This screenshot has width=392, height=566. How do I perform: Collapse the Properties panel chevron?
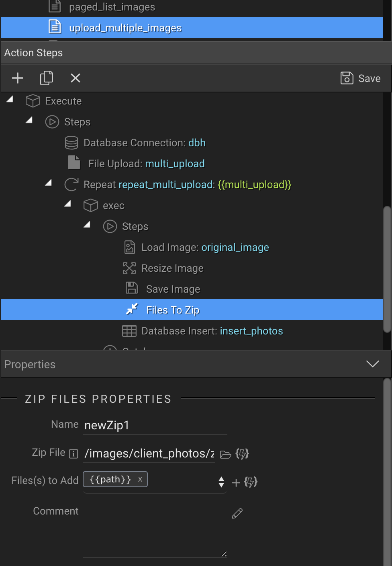click(373, 364)
